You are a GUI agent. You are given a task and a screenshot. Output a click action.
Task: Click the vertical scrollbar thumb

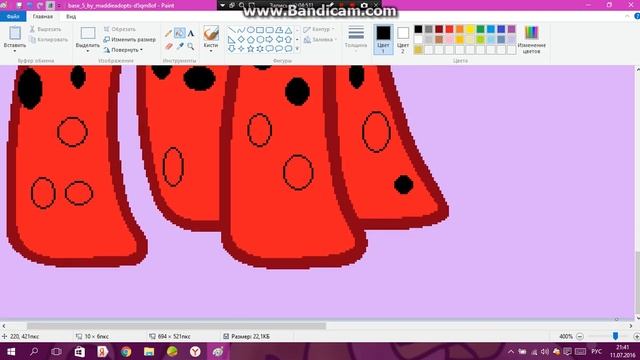637,281
